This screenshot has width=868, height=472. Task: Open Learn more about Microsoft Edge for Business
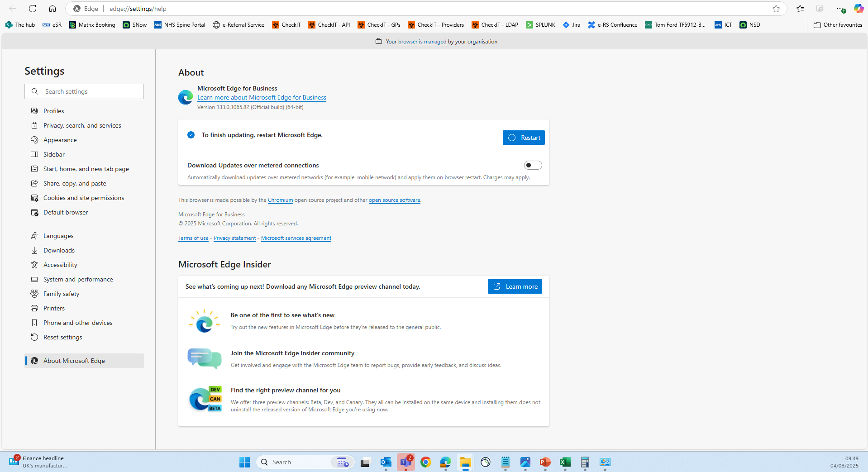click(x=262, y=97)
